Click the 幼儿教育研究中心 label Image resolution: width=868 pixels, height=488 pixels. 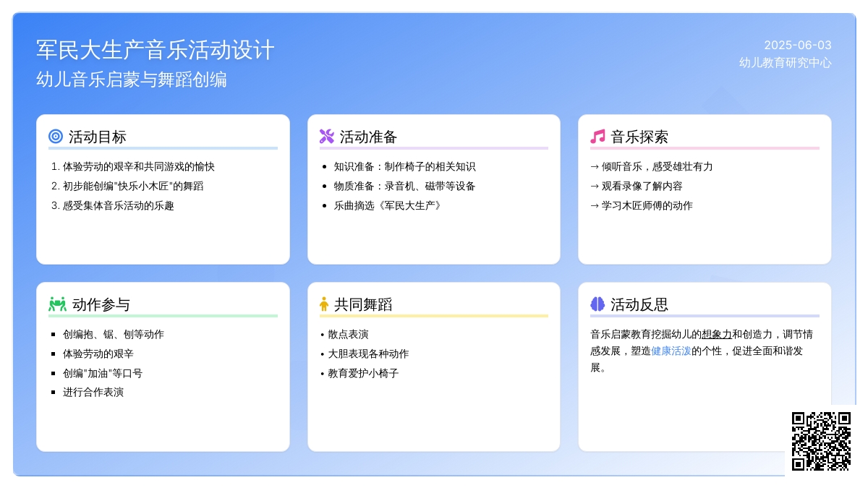(786, 63)
